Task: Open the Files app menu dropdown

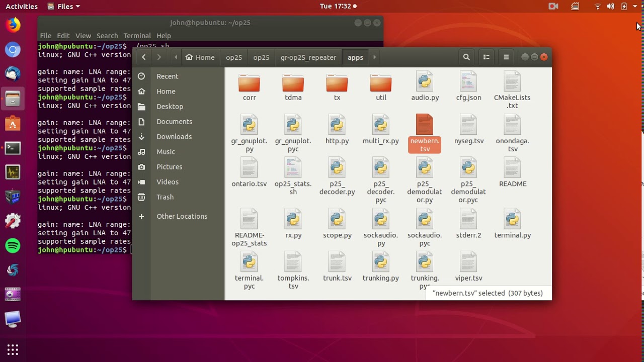Action: tap(64, 7)
